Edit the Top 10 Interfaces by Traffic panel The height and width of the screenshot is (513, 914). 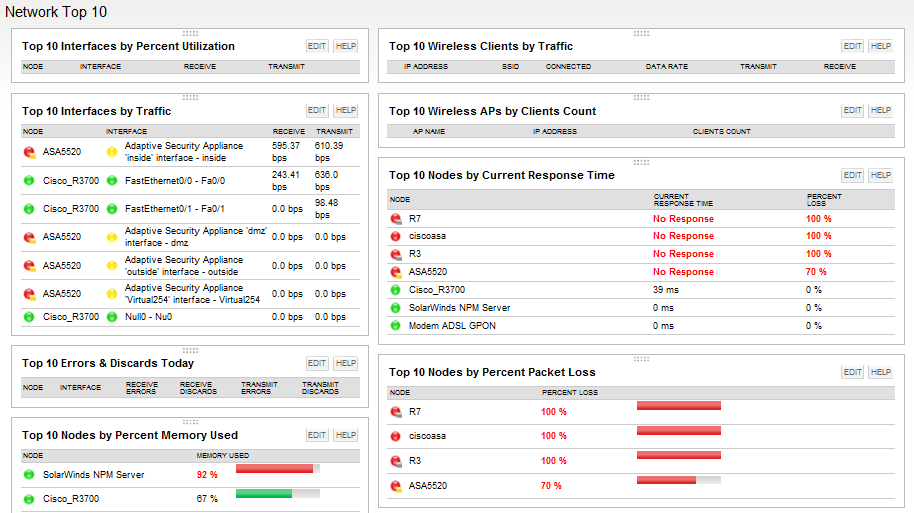tap(317, 110)
